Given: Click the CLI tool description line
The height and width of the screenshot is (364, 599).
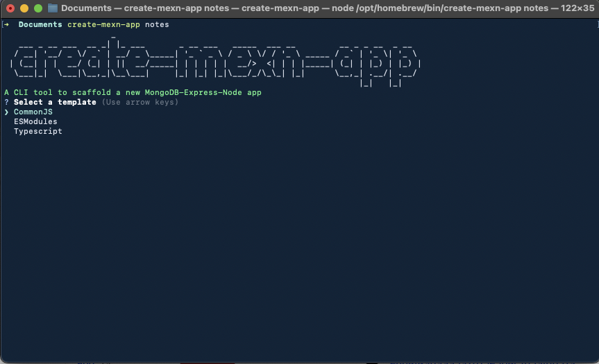Looking at the screenshot, I should [x=133, y=92].
